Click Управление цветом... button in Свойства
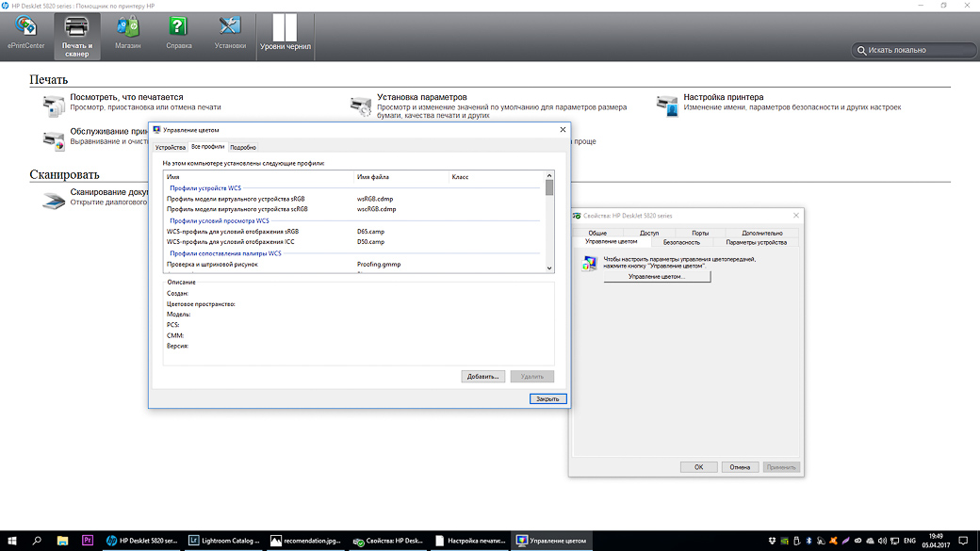980x551 pixels. (x=657, y=277)
